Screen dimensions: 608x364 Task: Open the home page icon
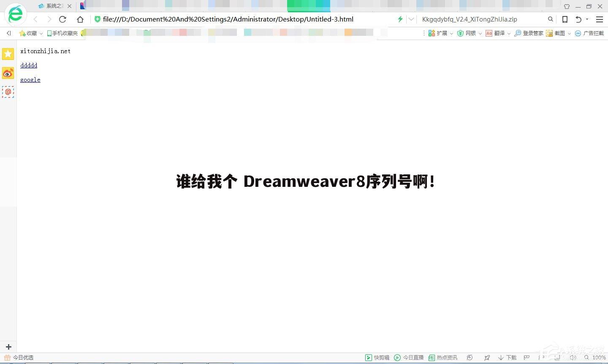(x=80, y=19)
